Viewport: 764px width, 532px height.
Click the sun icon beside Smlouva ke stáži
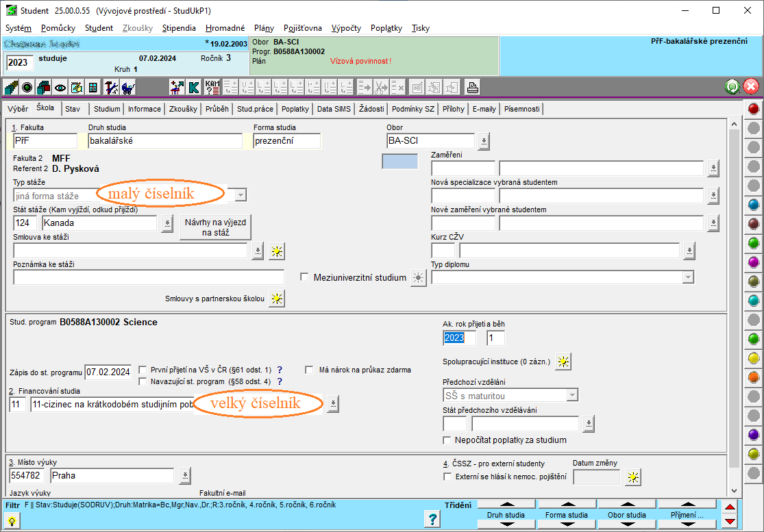pyautogui.click(x=277, y=251)
